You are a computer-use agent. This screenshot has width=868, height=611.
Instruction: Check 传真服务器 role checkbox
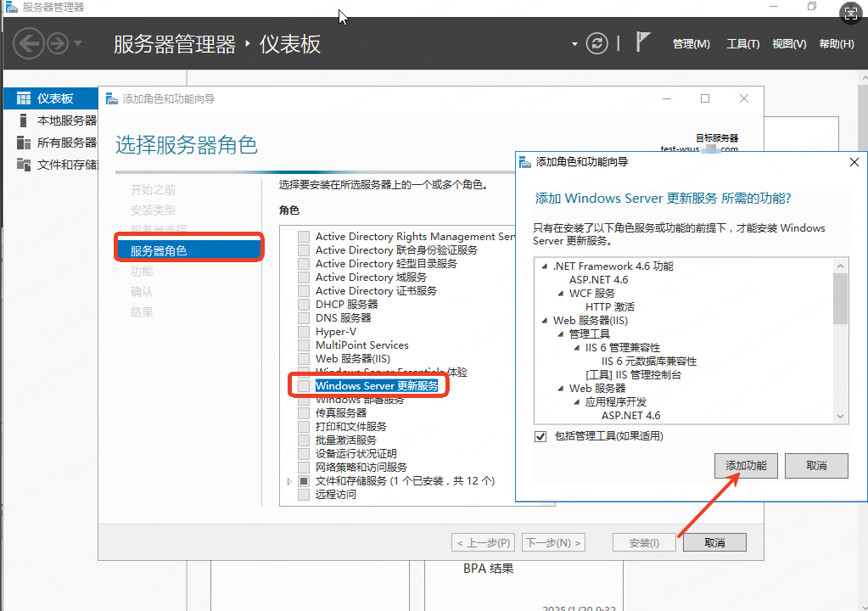point(304,413)
